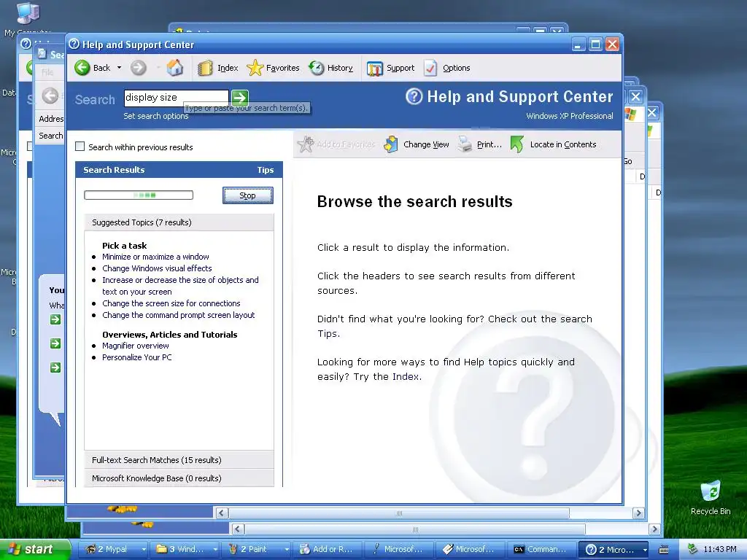Switch to Add or Remove taskbar item

click(x=328, y=549)
